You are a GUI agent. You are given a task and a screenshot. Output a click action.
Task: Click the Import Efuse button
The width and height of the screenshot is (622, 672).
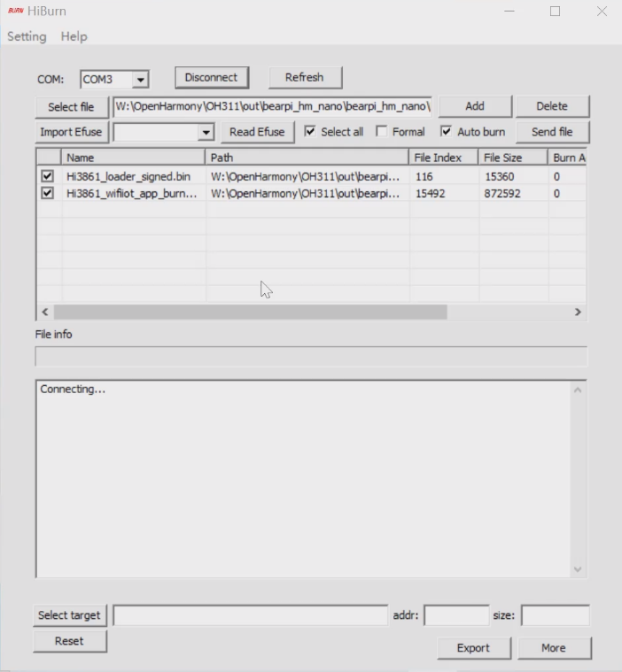(x=71, y=132)
